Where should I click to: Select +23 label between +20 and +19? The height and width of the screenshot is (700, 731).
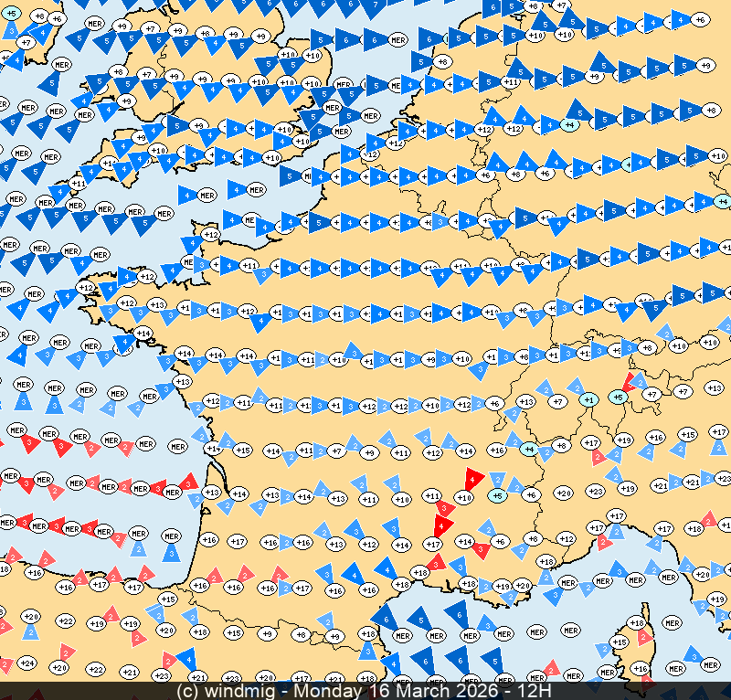[x=595, y=492]
